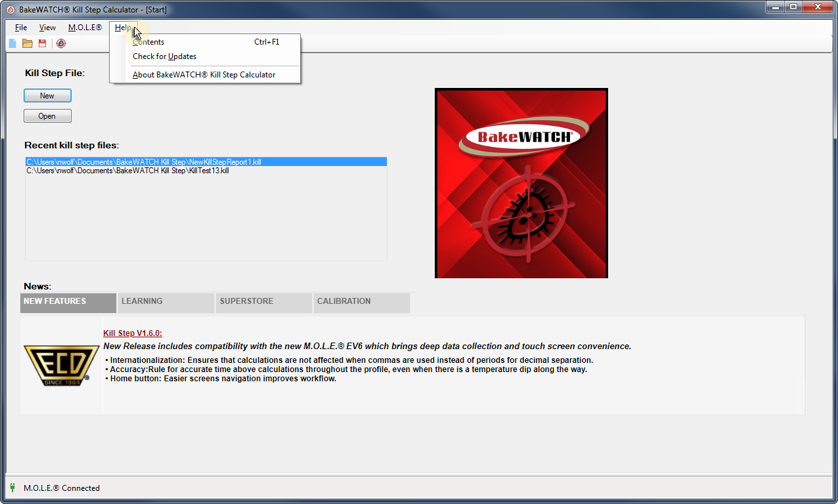Select NewKillStepReport1.kill in recent files
838x504 pixels.
143,161
